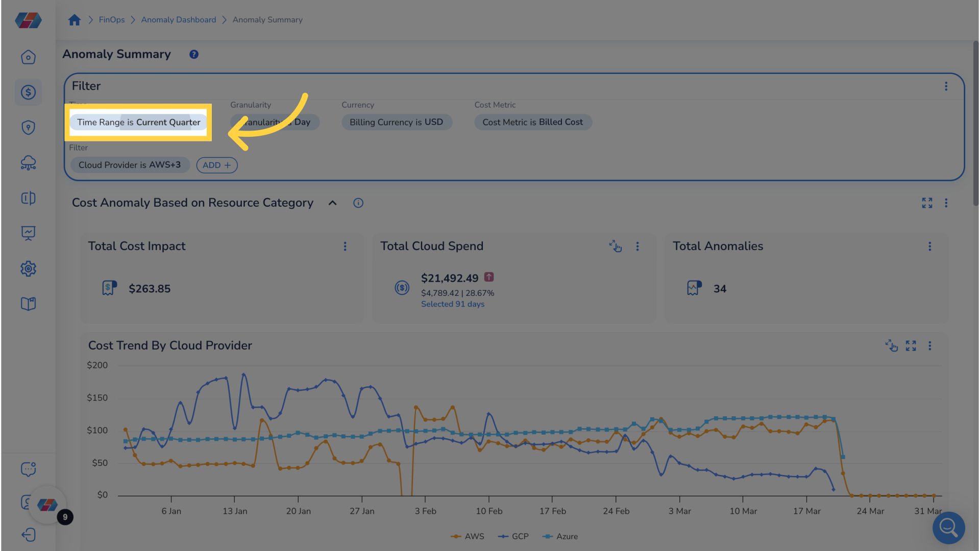This screenshot has height=551, width=980.
Task: Expand the Total Cloud Spend drill-down icon
Action: pyautogui.click(x=616, y=246)
